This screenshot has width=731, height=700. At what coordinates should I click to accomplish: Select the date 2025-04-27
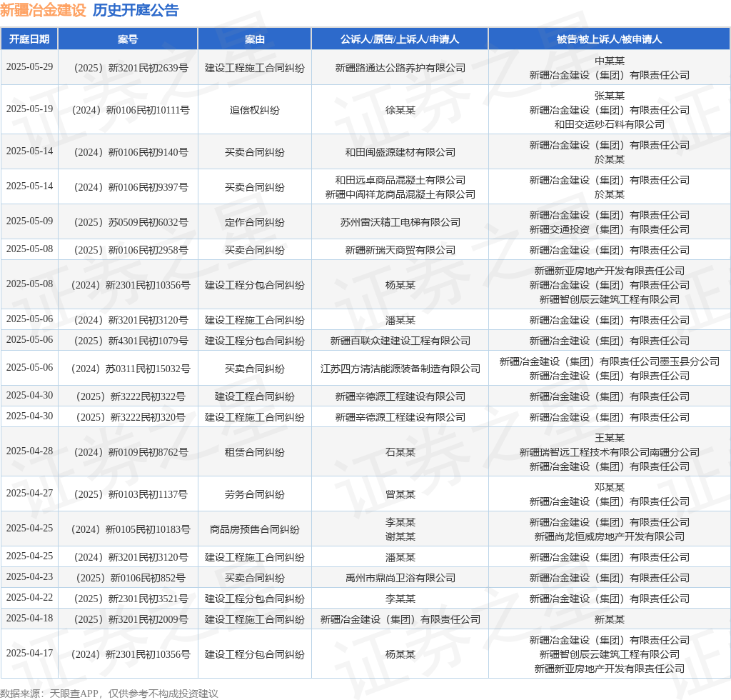pyautogui.click(x=29, y=493)
